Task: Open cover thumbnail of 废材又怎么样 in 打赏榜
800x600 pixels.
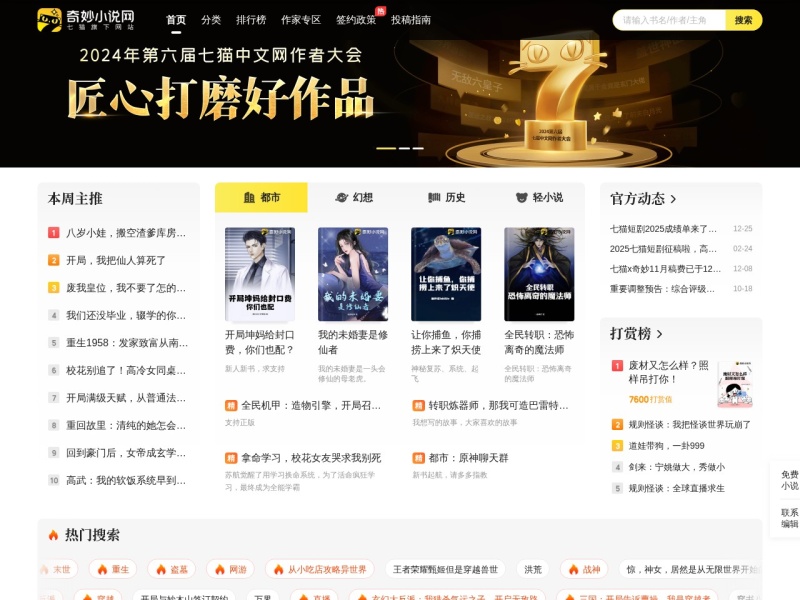Action: point(735,385)
